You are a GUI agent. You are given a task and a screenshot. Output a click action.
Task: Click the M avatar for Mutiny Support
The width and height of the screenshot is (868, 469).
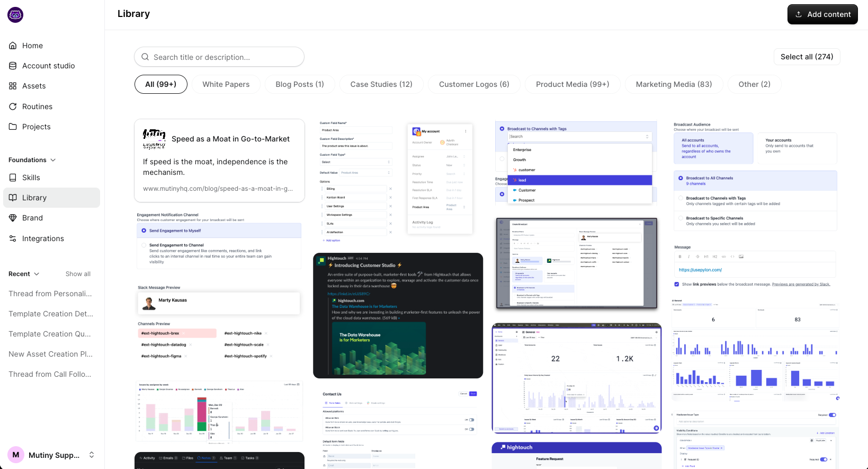click(x=16, y=455)
